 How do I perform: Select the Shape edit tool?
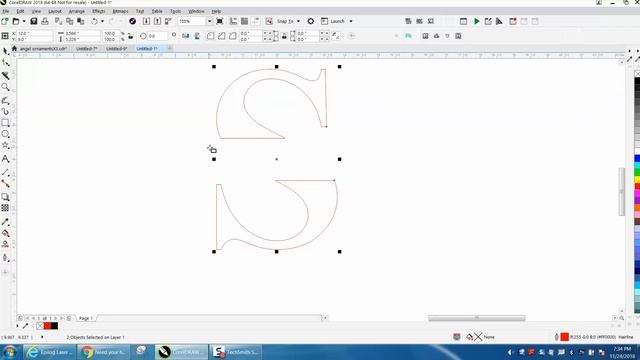pyautogui.click(x=5, y=63)
